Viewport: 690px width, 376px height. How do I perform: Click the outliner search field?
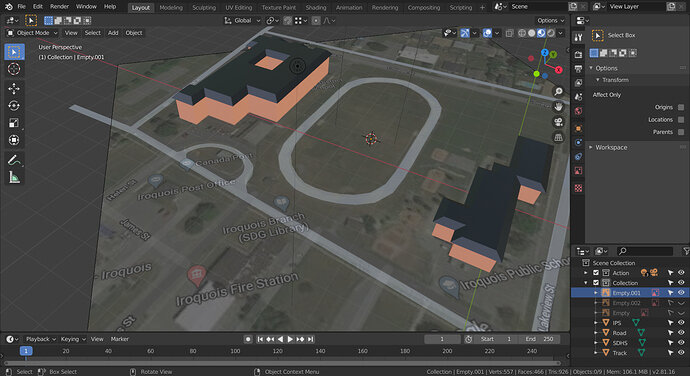click(x=645, y=251)
